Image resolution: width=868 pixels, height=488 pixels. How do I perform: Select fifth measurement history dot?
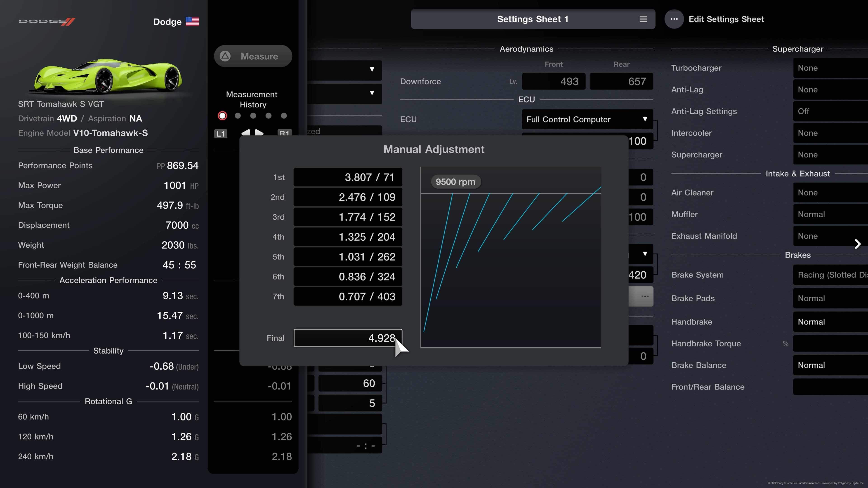(x=284, y=116)
